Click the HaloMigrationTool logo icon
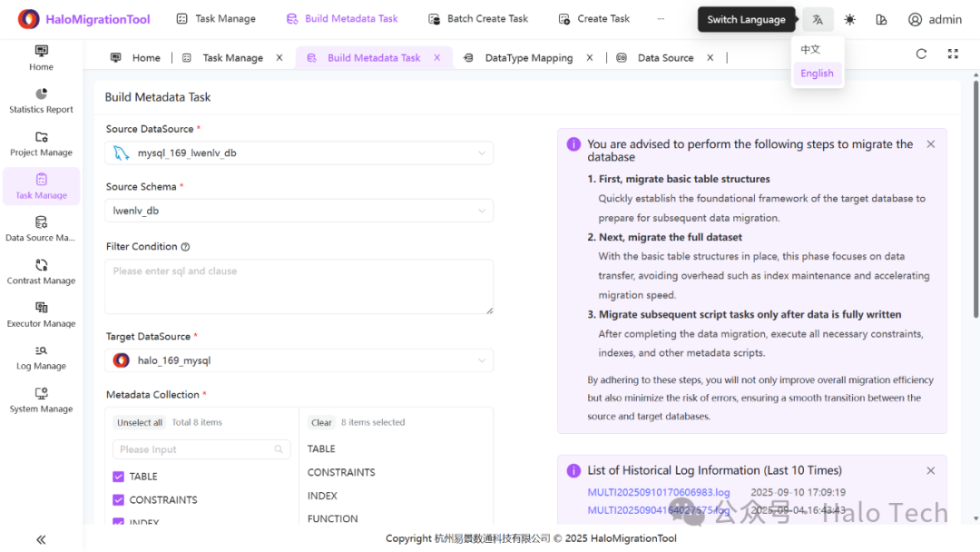Image resolution: width=980 pixels, height=552 pixels. point(29,19)
